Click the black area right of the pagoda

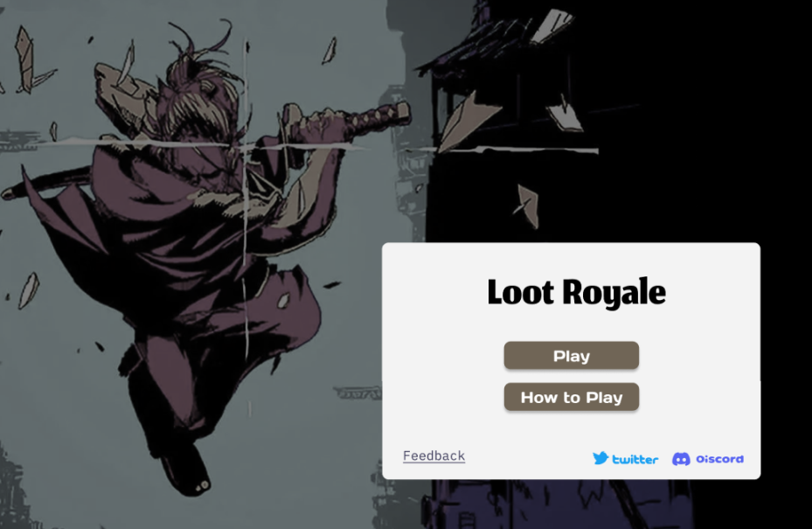(x=725, y=129)
